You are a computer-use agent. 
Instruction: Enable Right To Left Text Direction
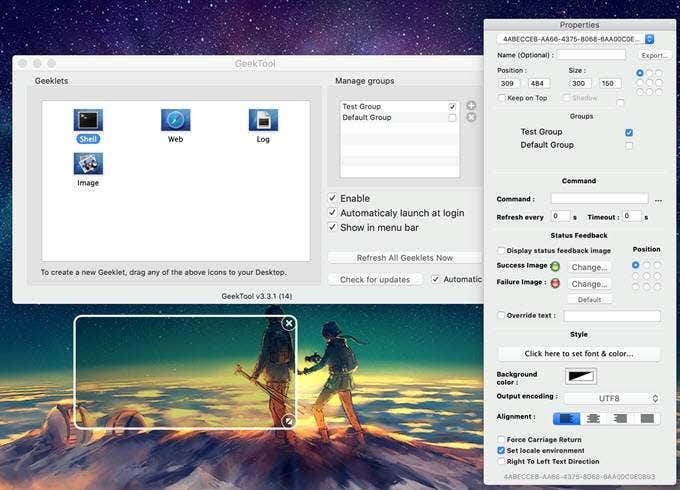[x=501, y=461]
